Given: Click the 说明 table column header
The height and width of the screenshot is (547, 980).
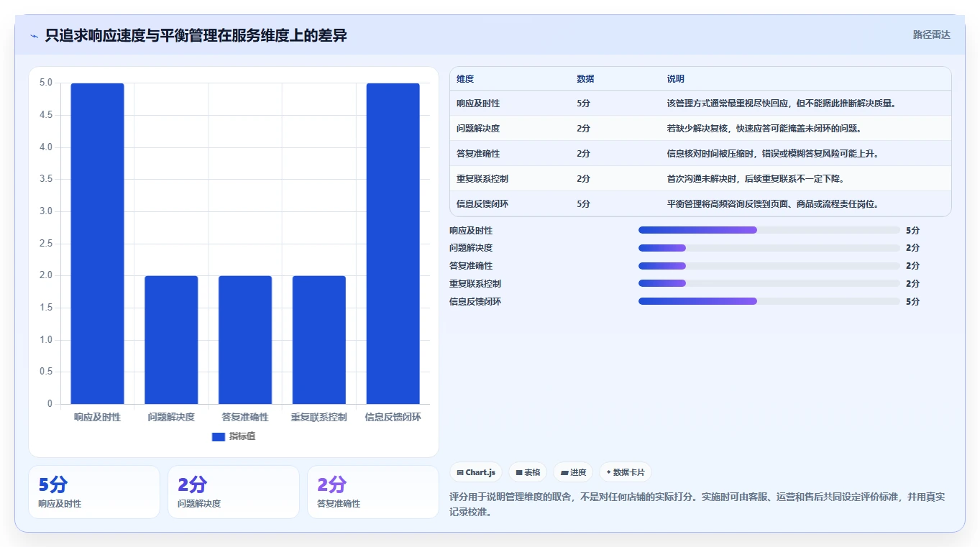Looking at the screenshot, I should point(676,79).
